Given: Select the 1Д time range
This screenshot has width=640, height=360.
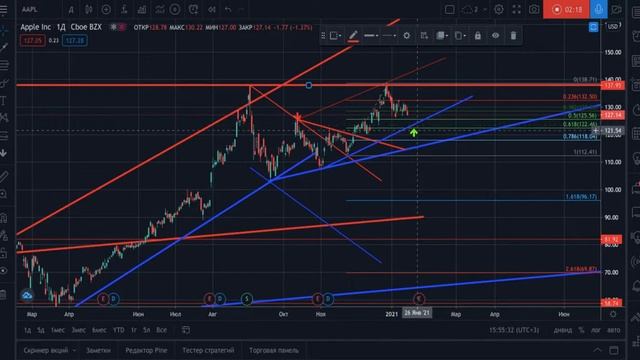Looking at the screenshot, I should (x=27, y=330).
